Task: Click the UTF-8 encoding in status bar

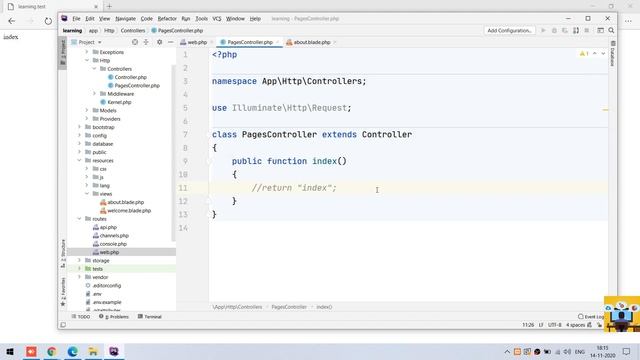Action: click(x=555, y=325)
